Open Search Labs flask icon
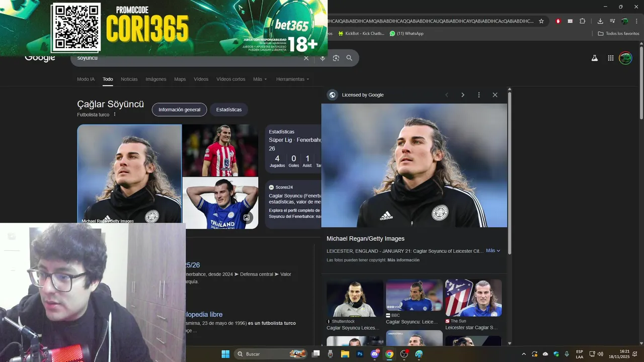Image resolution: width=644 pixels, height=362 pixels. pyautogui.click(x=595, y=58)
